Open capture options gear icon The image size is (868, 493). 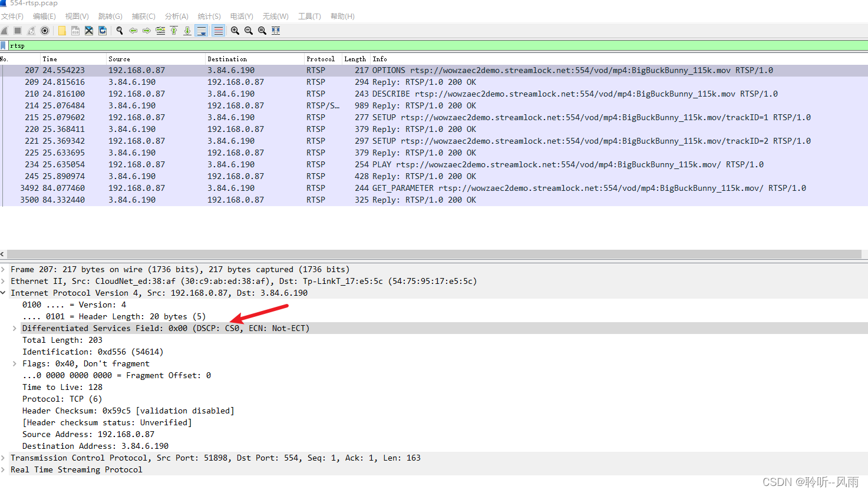point(45,31)
